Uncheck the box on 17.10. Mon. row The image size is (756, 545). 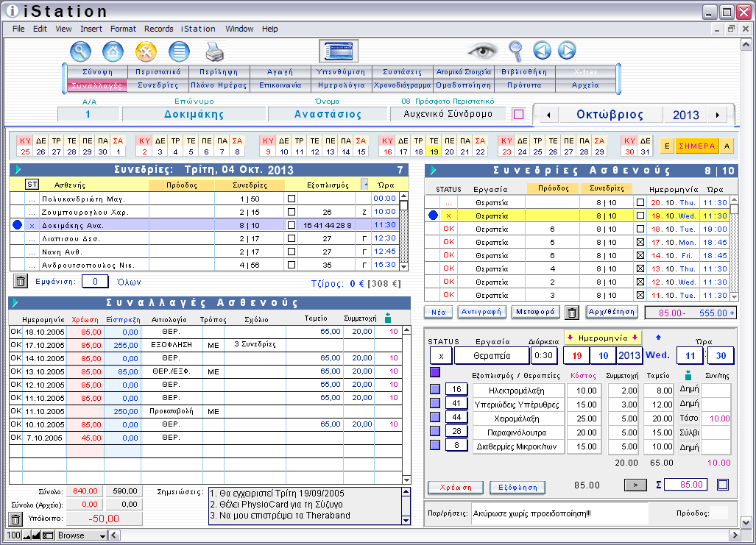(x=640, y=242)
